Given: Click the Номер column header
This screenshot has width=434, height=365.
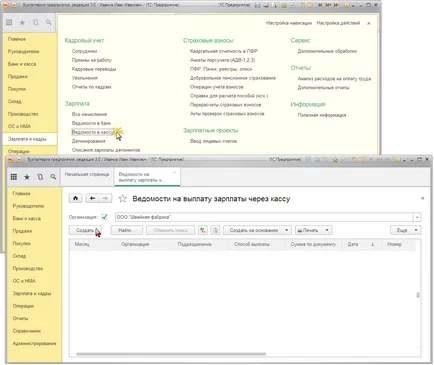Looking at the screenshot, I should (x=394, y=244).
